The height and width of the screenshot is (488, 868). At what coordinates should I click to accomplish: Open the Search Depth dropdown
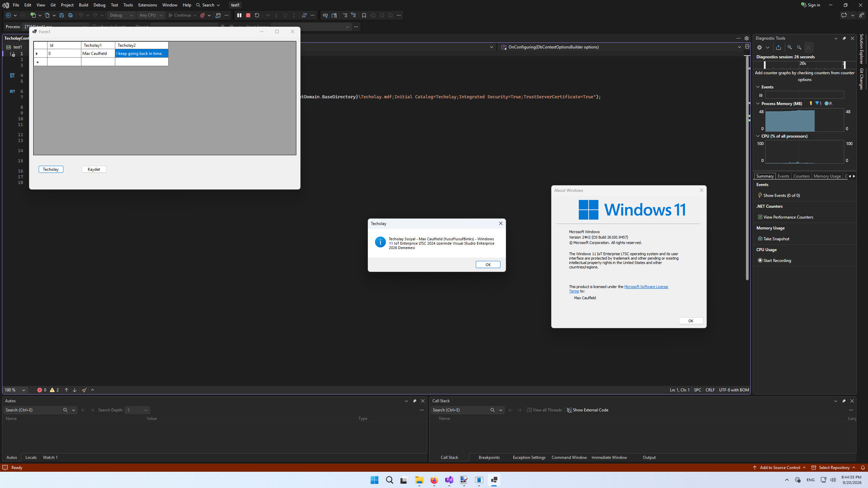click(137, 410)
